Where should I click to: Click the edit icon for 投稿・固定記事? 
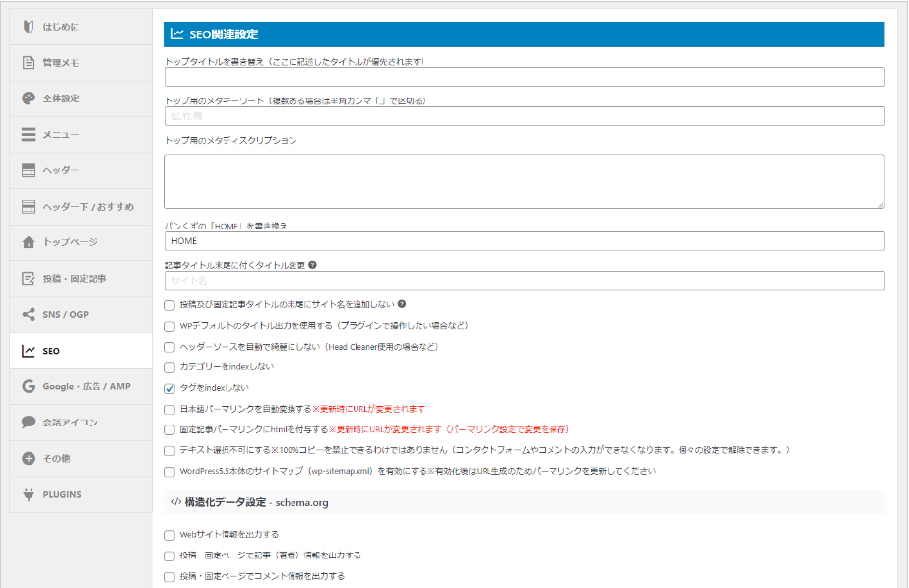(29, 279)
